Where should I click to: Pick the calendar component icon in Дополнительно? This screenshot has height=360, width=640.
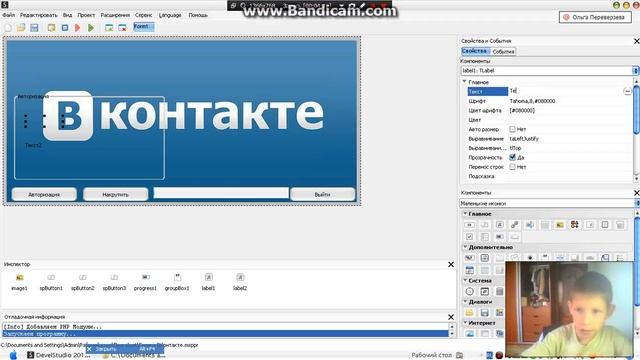469,270
